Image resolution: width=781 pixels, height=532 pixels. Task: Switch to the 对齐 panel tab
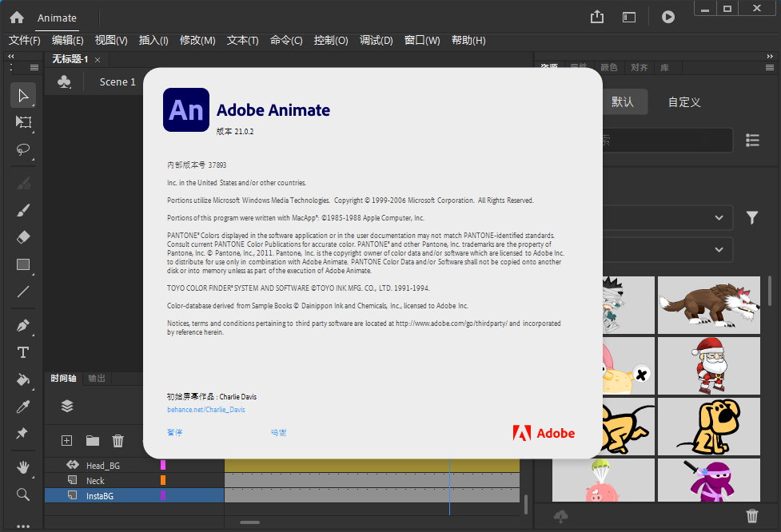click(639, 68)
